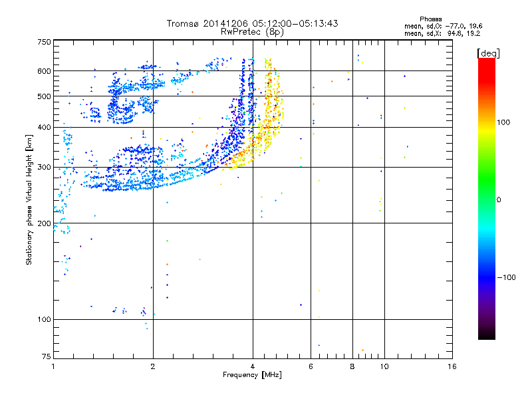Viewport: 532px width, 399px height.
Task: Click the 2 tick on frequency axis
Action: 153,366
